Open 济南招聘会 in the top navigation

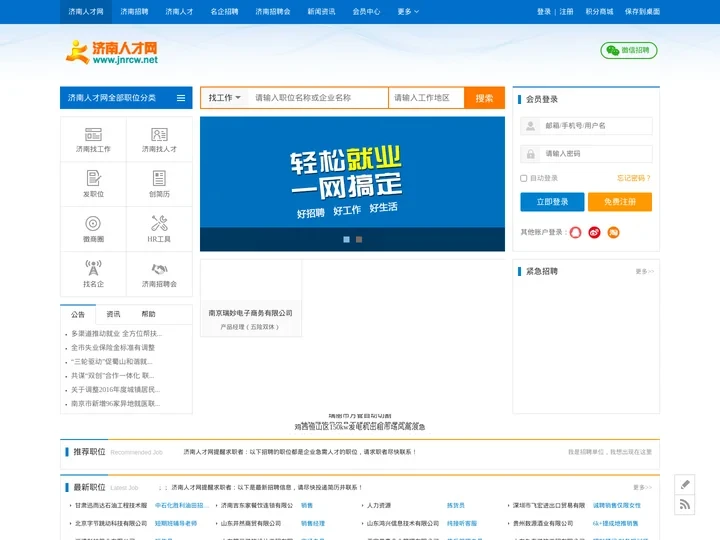click(x=273, y=11)
